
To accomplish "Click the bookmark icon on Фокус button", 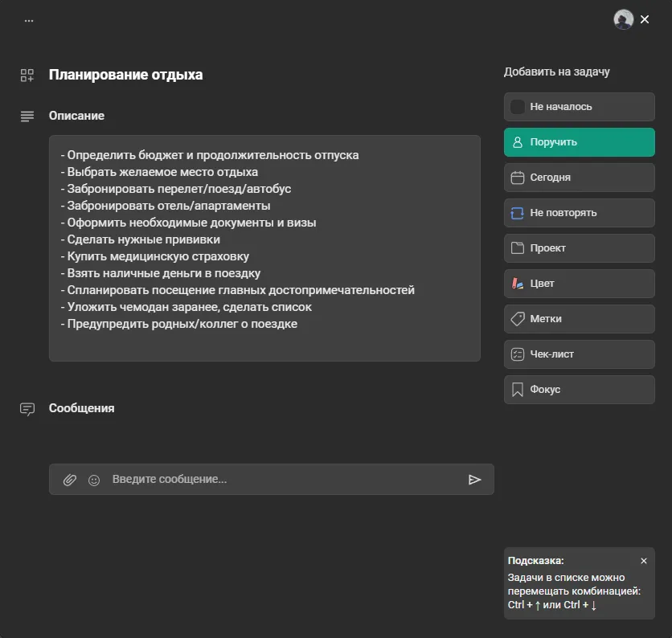I will click(x=519, y=390).
